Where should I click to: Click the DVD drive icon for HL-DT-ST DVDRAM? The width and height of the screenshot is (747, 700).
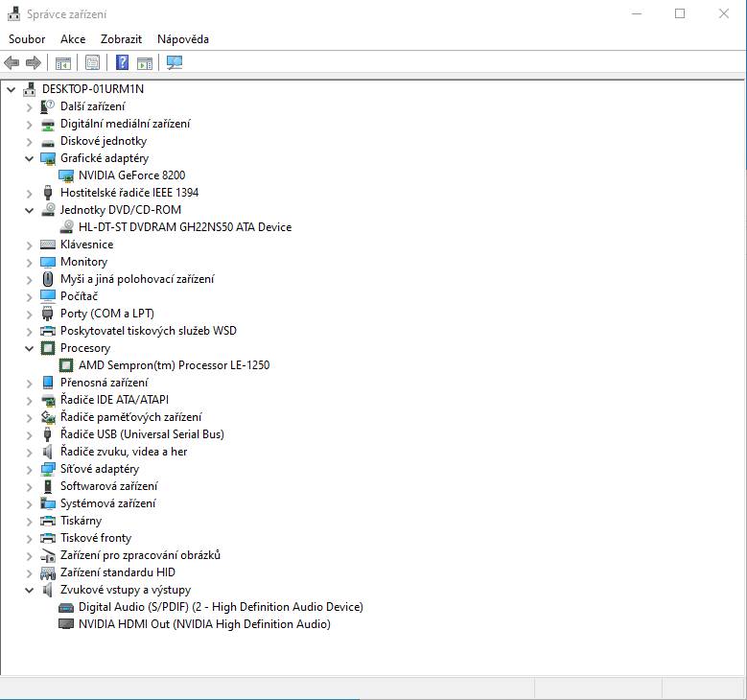66,227
